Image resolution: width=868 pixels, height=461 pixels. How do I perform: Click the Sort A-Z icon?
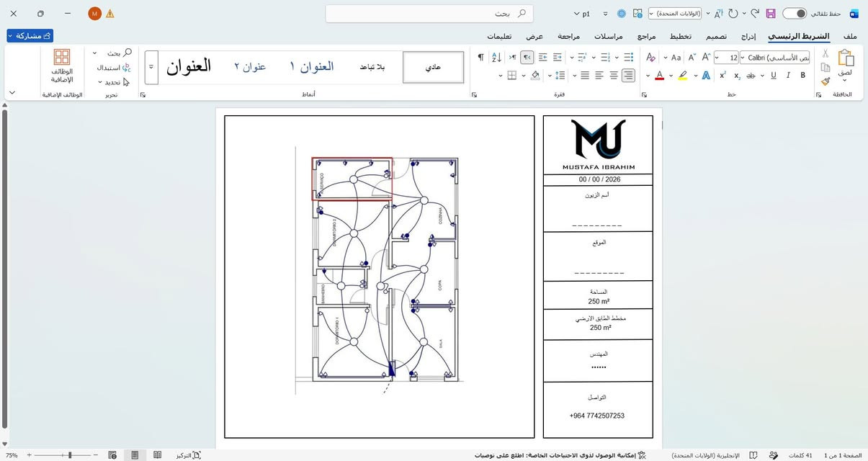tap(497, 58)
